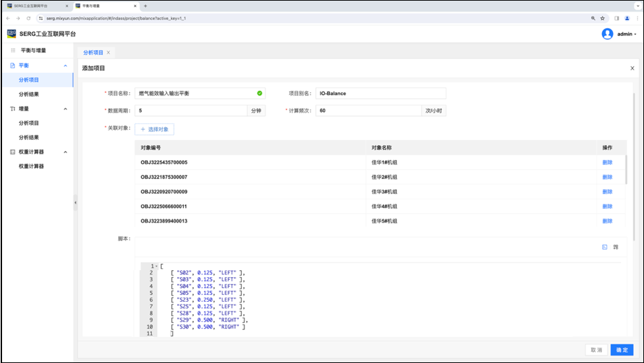Image resolution: width=644 pixels, height=363 pixels.
Task: Collapse the 平衡 sidebar section
Action: (x=65, y=65)
